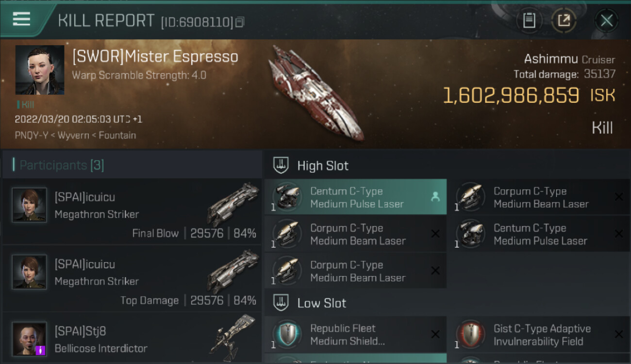This screenshot has height=364, width=631.
Task: Close the kill report window
Action: coord(606,20)
